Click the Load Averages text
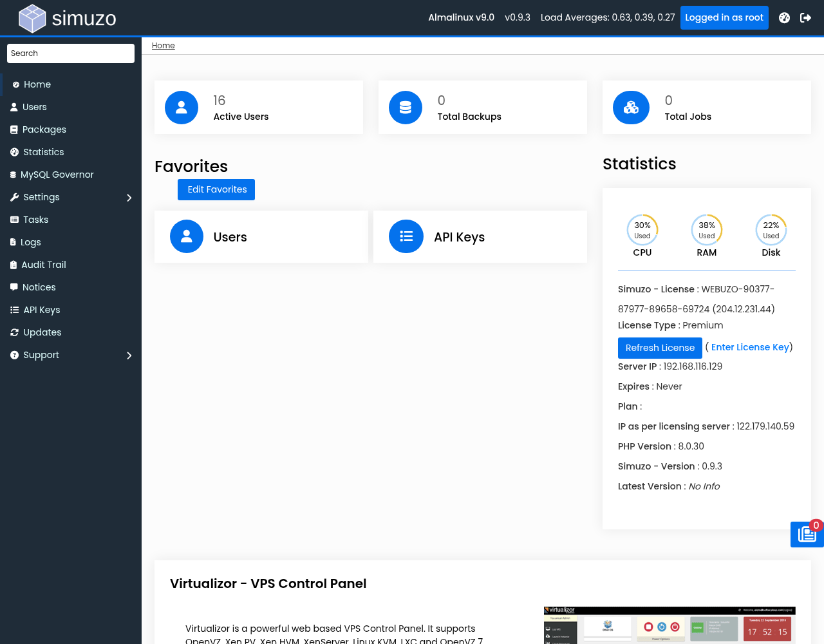Viewport: 824px width, 644px height. coord(608,17)
